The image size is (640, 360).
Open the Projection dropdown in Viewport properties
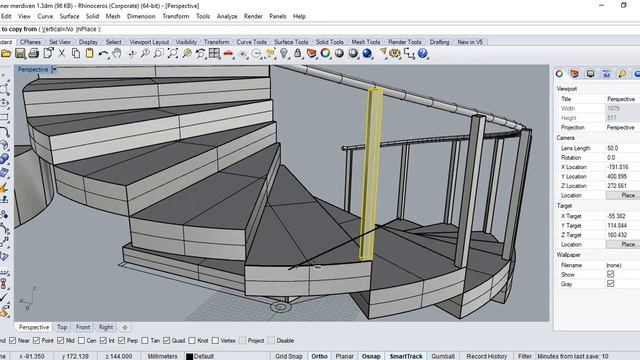point(622,127)
